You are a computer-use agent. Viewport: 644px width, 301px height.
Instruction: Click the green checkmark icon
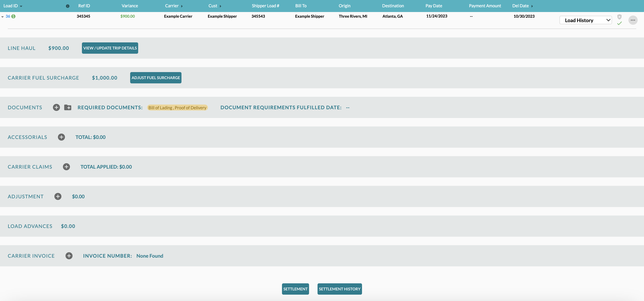(x=619, y=23)
